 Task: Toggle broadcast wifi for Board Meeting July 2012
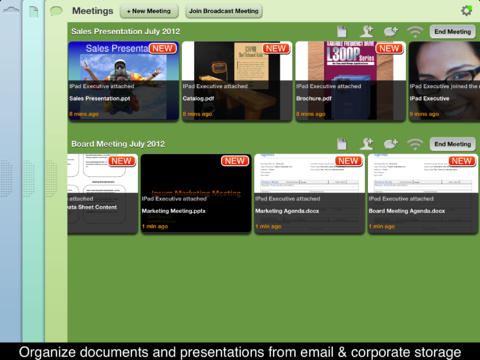(415, 144)
